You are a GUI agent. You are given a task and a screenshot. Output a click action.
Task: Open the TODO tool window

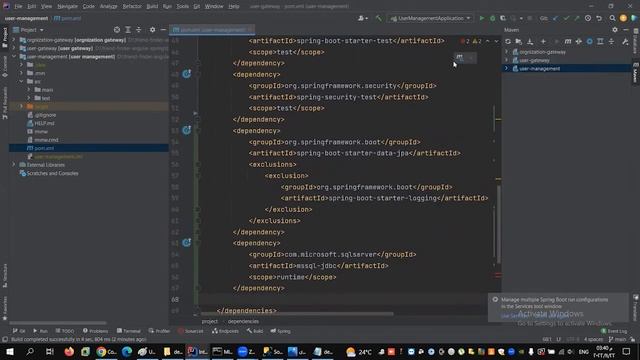[65, 331]
